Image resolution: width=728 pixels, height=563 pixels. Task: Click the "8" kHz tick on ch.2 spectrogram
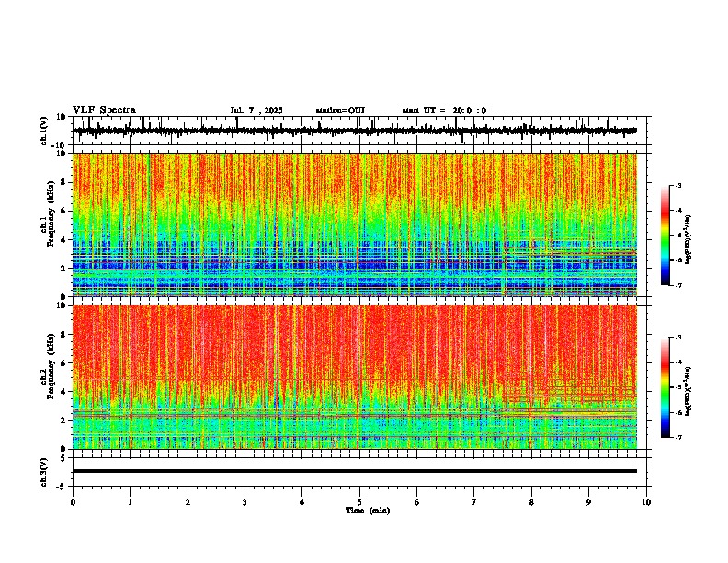(63, 335)
